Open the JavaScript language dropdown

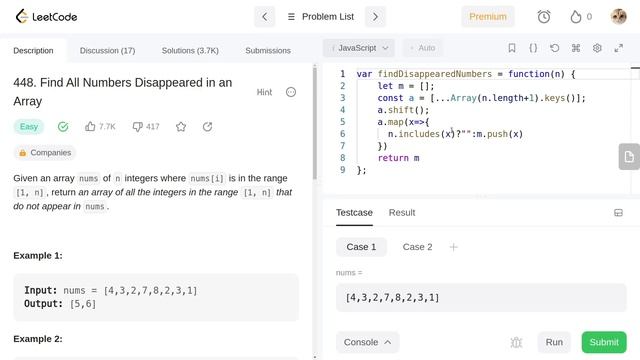click(x=359, y=48)
